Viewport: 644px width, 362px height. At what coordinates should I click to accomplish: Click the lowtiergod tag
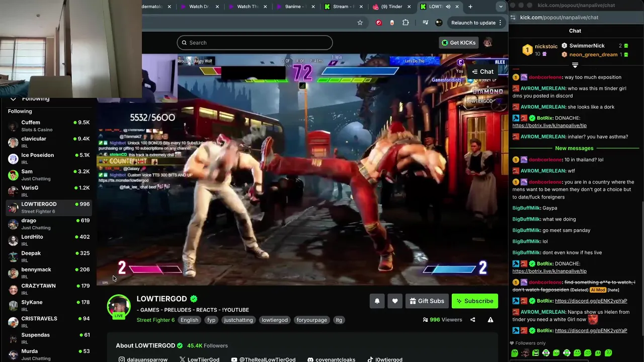pos(275,320)
